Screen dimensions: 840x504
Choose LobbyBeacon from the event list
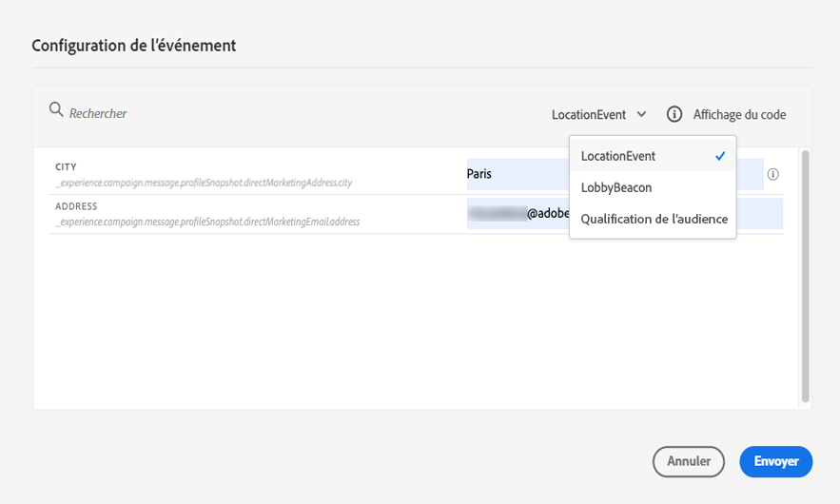coord(616,187)
